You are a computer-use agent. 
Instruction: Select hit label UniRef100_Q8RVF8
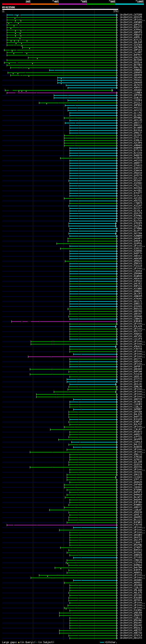point(131,32)
